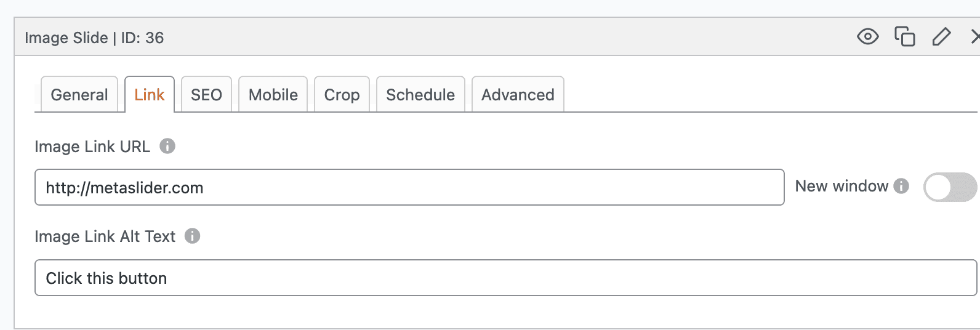Click the pencil edit icon
Screen dimensions: 980x330
[x=941, y=37]
